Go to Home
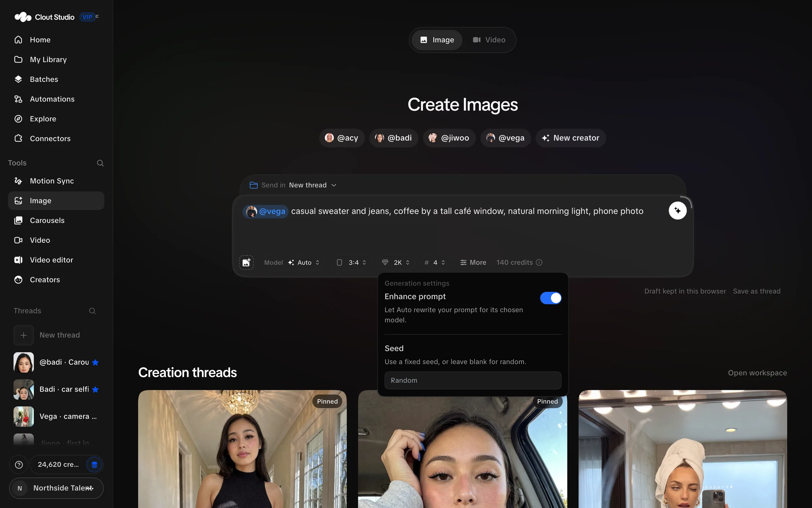The image size is (812, 508). (x=56, y=40)
